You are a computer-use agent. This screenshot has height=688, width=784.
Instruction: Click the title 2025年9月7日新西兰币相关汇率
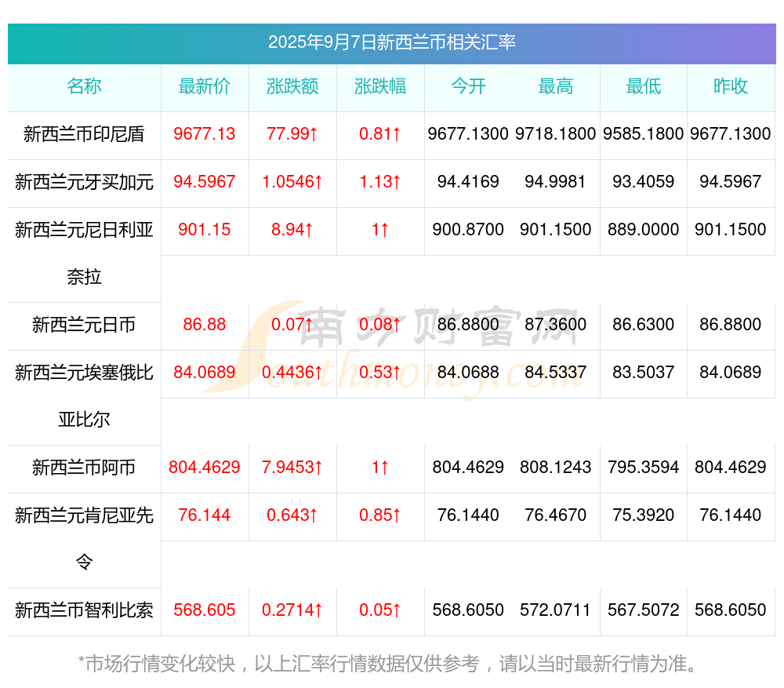tap(391, 42)
